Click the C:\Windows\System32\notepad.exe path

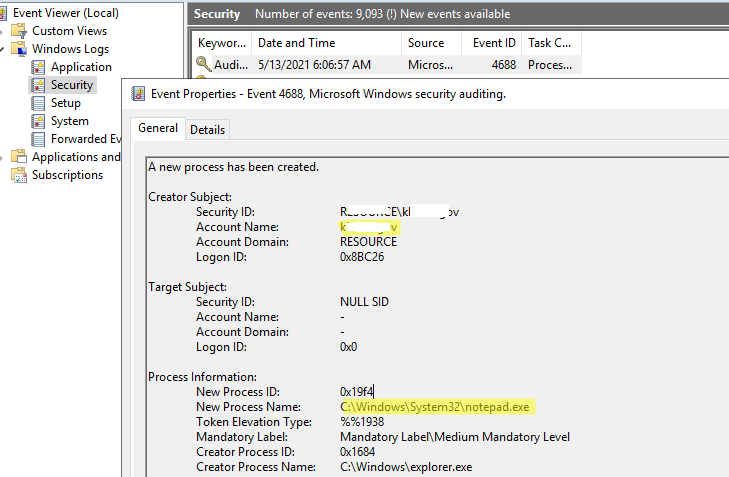(x=435, y=407)
